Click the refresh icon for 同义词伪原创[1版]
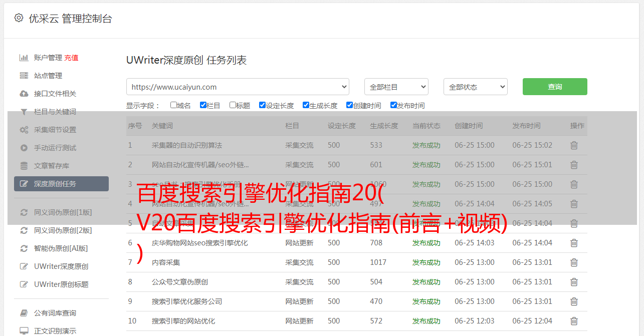Image resolution: width=644 pixels, height=336 pixels. point(24,212)
